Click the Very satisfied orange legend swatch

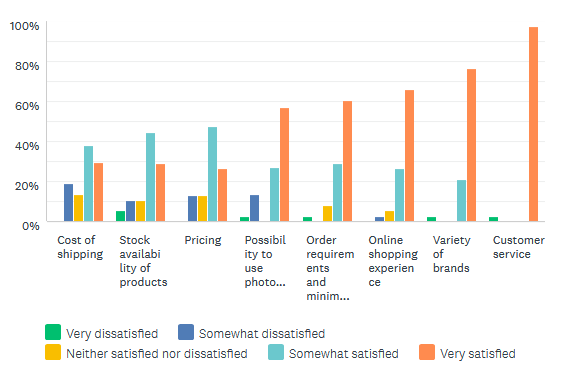pyautogui.click(x=427, y=352)
